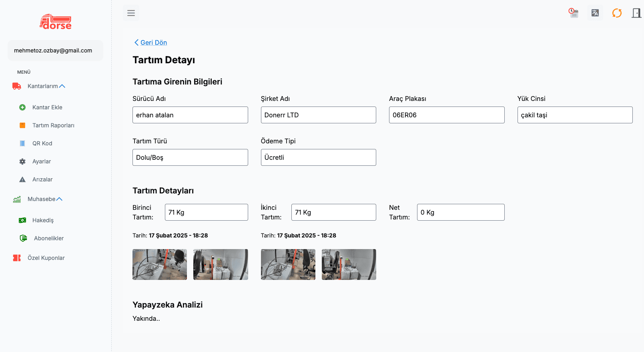
Task: Click the gear icon beside Ayarlar
Action: 22,161
